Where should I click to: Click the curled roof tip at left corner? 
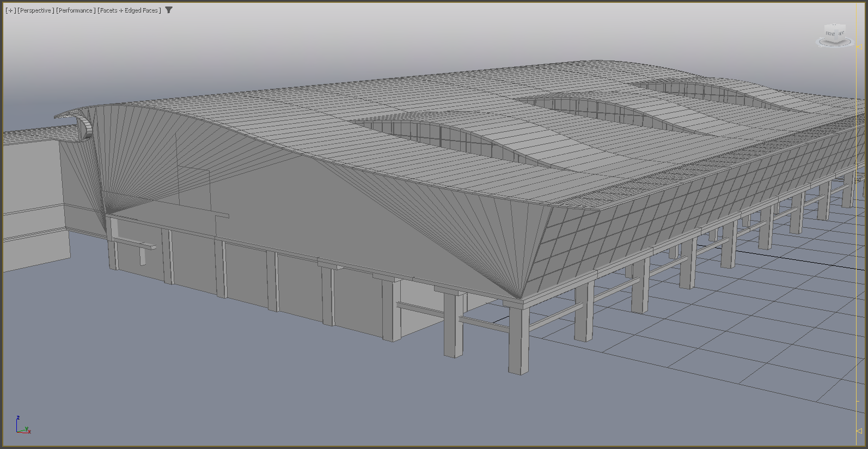tap(82, 124)
